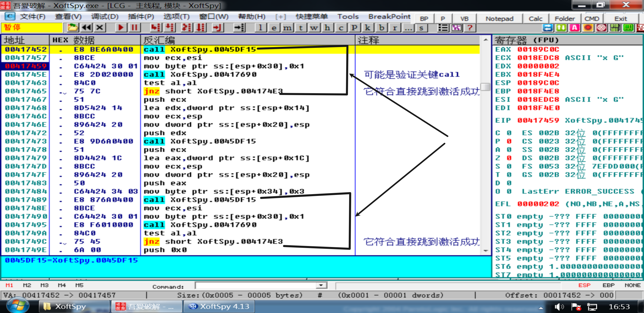Switch to the M2 tab
This screenshot has height=313, width=644.
27,285
